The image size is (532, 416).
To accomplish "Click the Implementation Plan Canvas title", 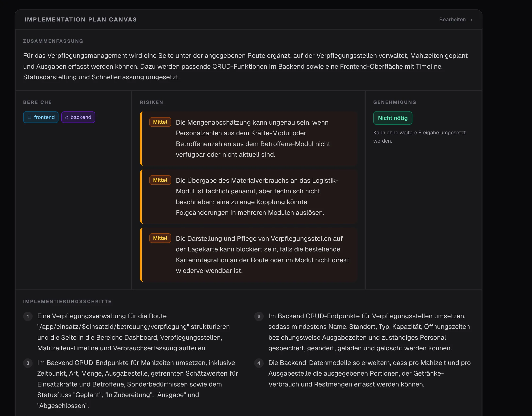I will coord(81,20).
